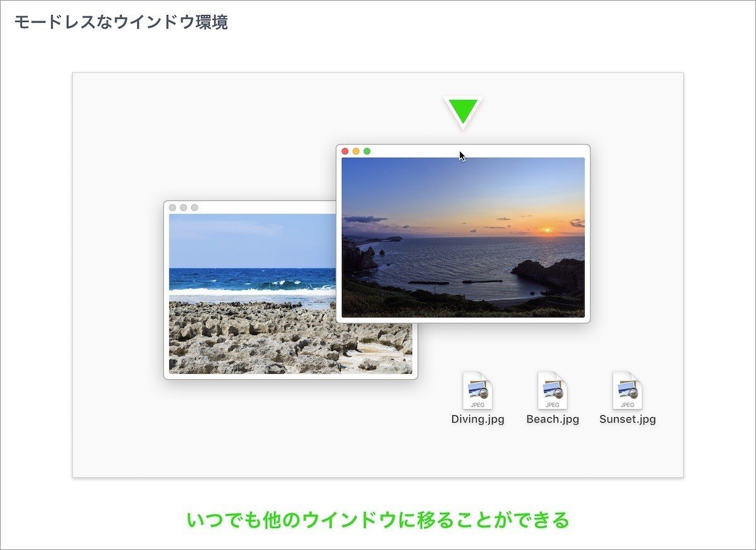This screenshot has height=550, width=756.
Task: Click the heading モードレスなウインドウ環境
Action: tap(122, 20)
